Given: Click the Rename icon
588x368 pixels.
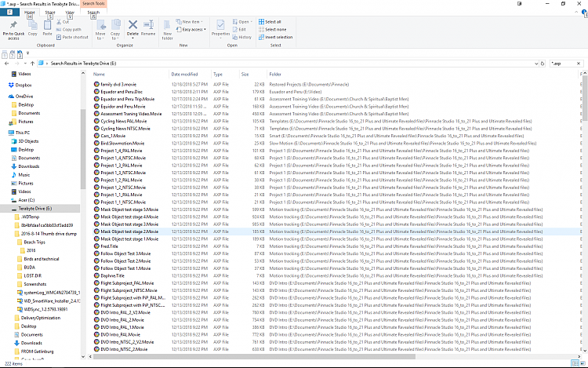Looking at the screenshot, I should (x=148, y=25).
